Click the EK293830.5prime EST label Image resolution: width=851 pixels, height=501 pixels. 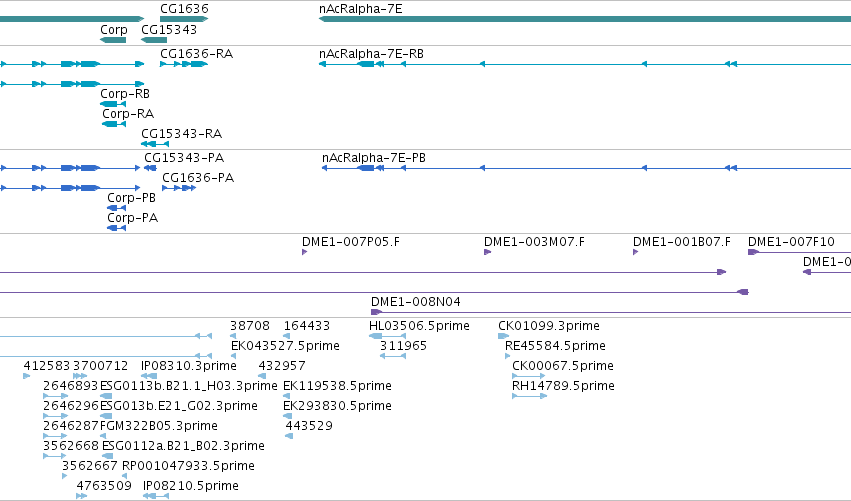pyautogui.click(x=337, y=407)
